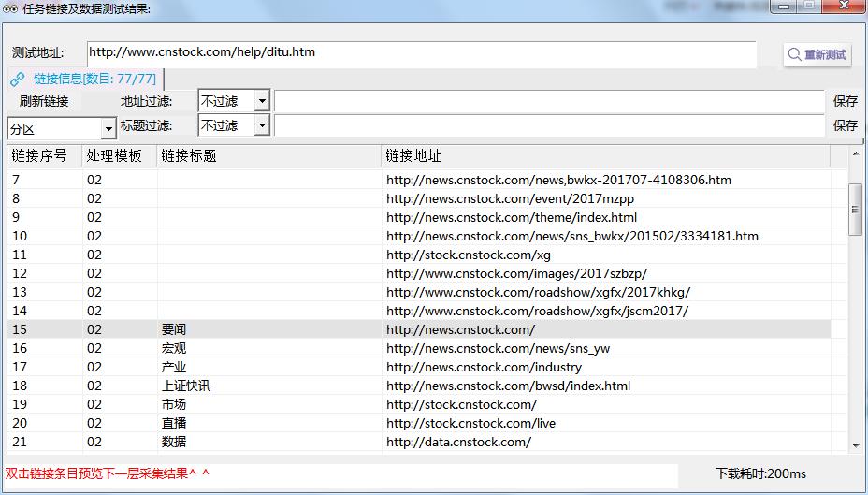
Task: Expand the 分区 combo box
Action: (62, 129)
